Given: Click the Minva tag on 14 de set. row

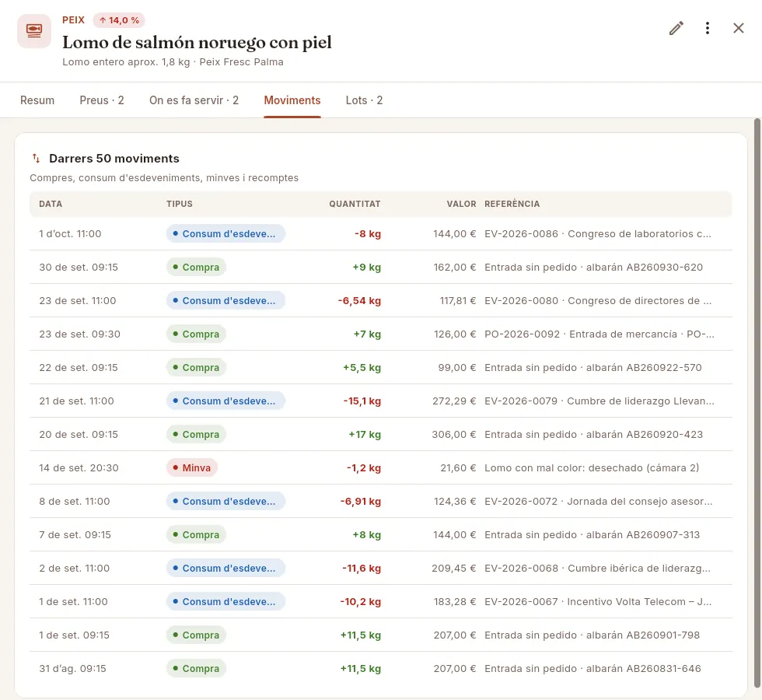Looking at the screenshot, I should [191, 468].
